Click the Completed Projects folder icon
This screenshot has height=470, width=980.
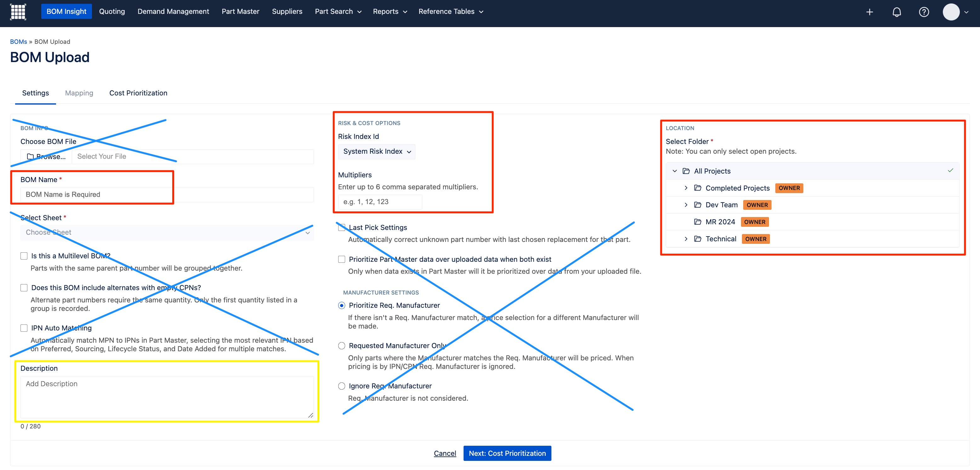pyautogui.click(x=698, y=188)
